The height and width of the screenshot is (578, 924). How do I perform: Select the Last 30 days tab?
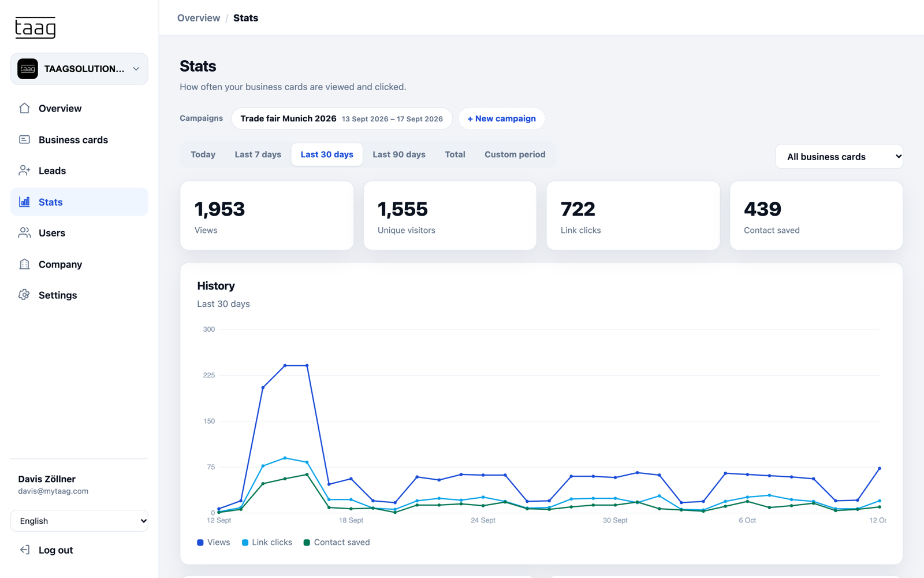coord(327,154)
